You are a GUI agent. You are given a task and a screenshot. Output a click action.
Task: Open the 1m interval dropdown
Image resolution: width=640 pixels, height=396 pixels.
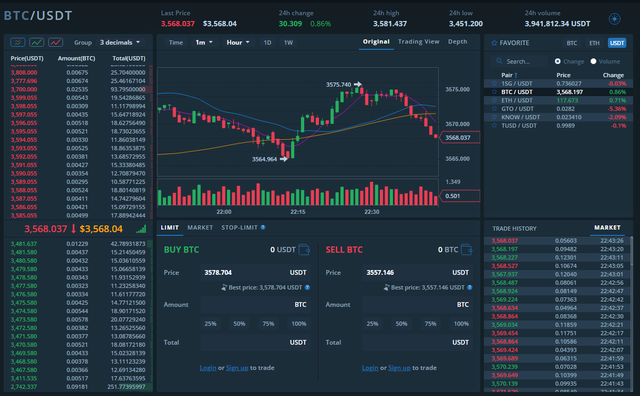point(204,42)
